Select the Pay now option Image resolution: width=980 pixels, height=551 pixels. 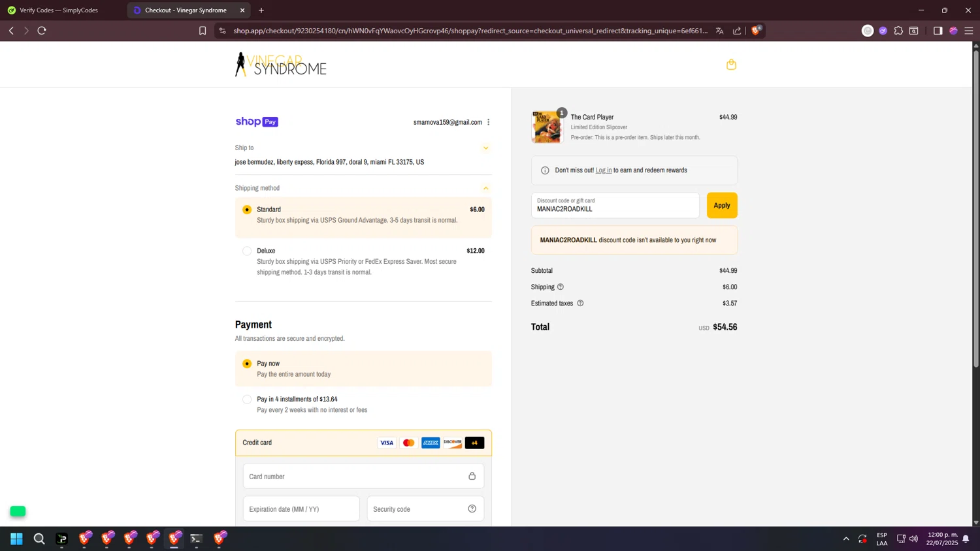coord(247,364)
